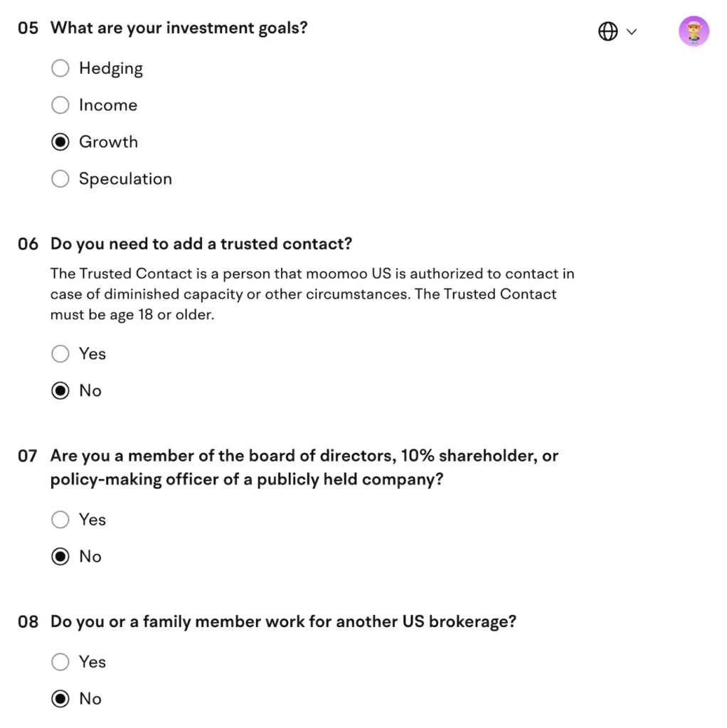Select the Hedging investment goal

click(60, 68)
